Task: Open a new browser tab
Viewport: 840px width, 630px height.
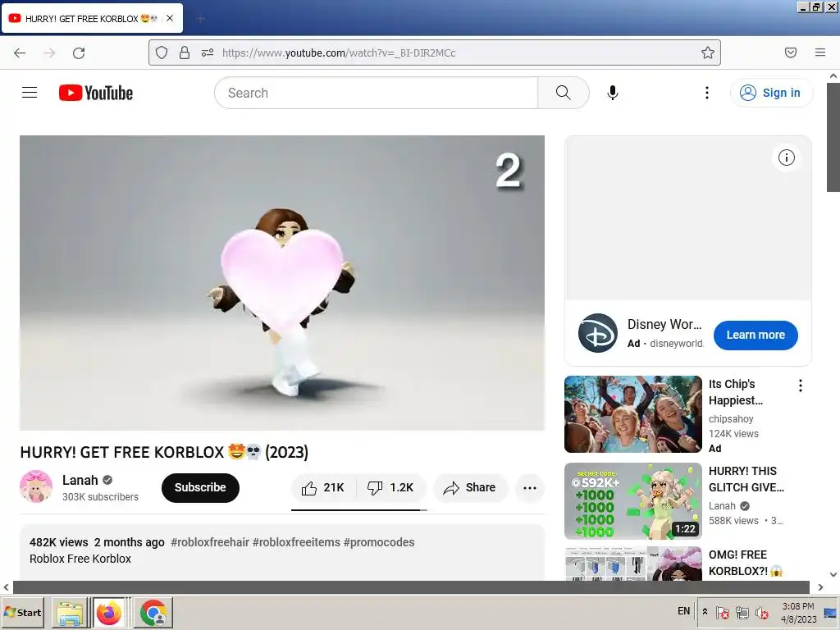Action: pyautogui.click(x=201, y=20)
